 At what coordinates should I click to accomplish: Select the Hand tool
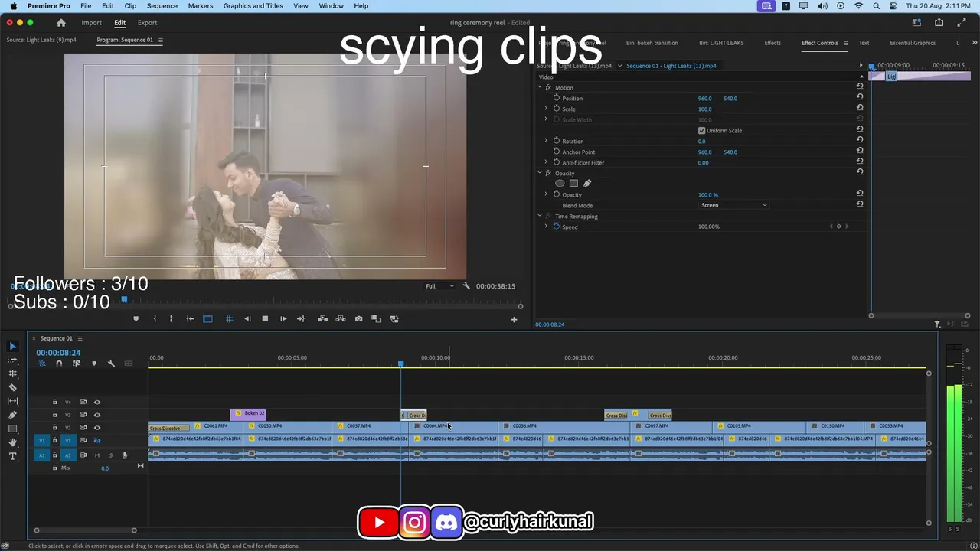pyautogui.click(x=12, y=442)
